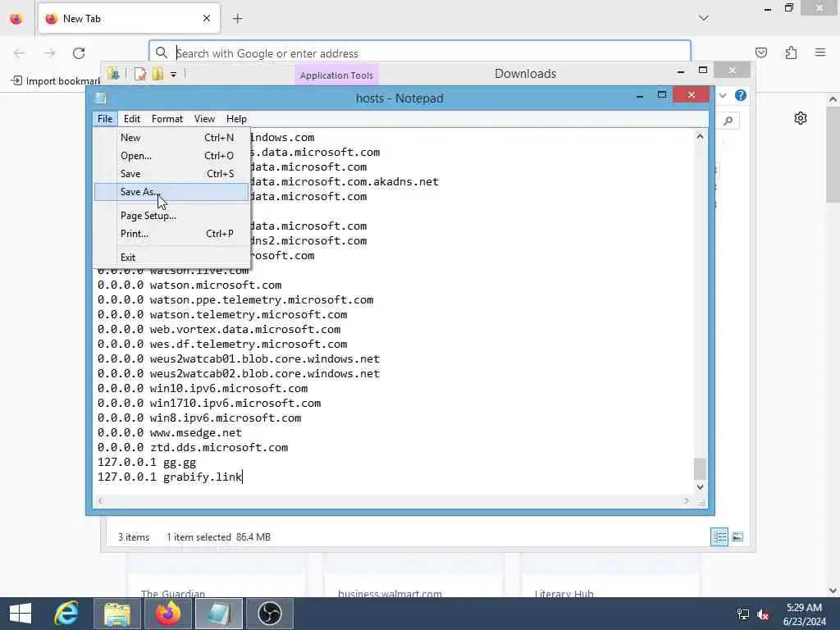Select New in the File menu

point(171,138)
